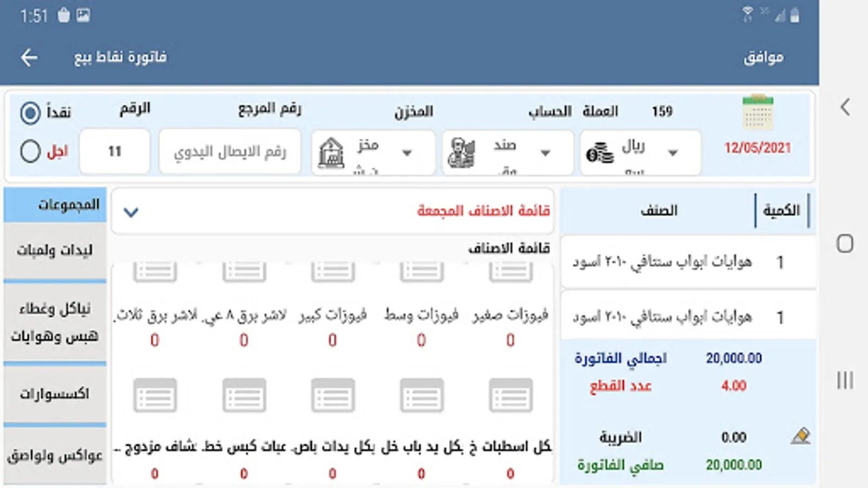Select ليدات ولمبات group
The height and width of the screenshot is (488, 868).
(x=55, y=251)
